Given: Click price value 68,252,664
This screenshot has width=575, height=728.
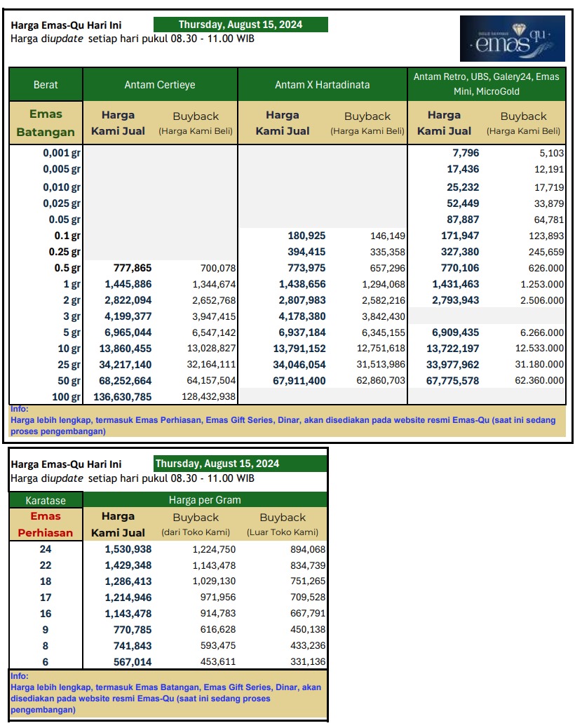Looking at the screenshot, I should [x=126, y=381].
